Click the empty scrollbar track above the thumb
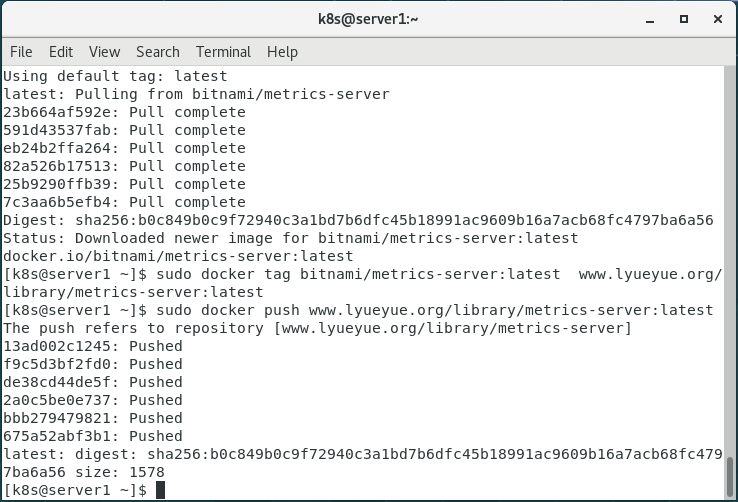 click(x=731, y=250)
